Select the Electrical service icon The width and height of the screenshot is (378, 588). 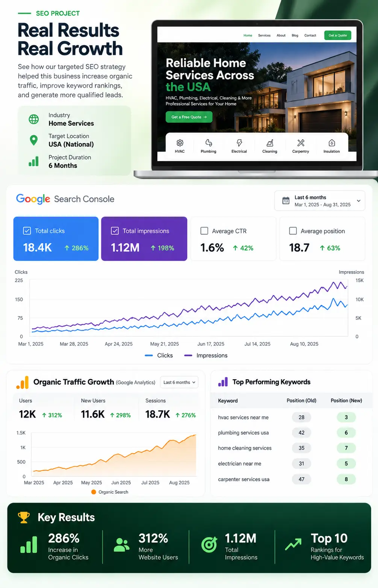[x=239, y=143]
